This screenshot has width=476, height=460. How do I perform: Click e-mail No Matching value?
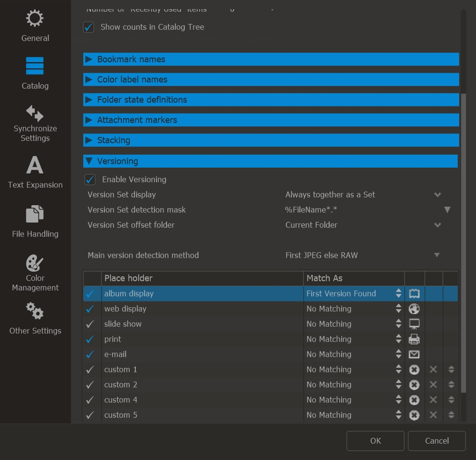(329, 354)
